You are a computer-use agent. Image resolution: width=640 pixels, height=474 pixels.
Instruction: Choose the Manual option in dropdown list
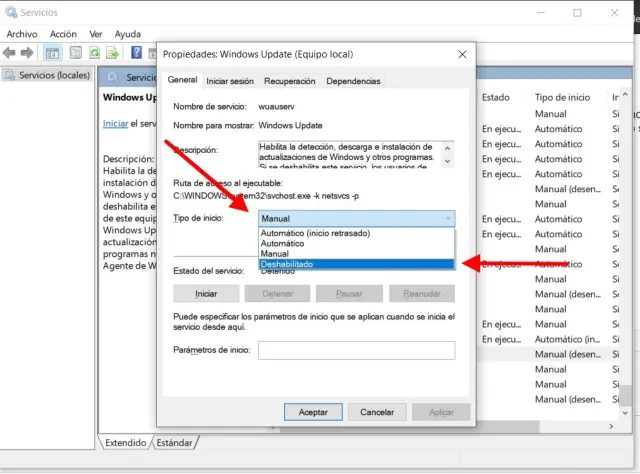pyautogui.click(x=357, y=254)
